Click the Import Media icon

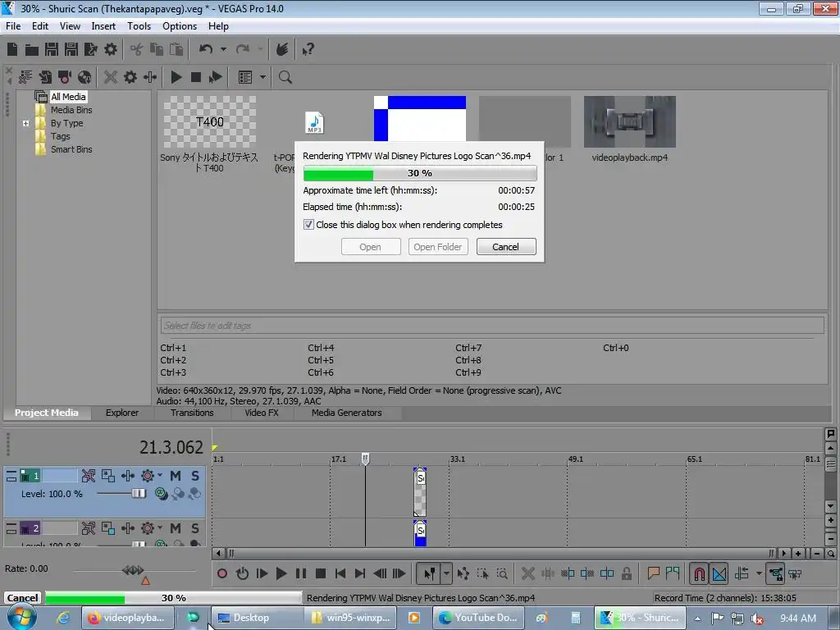click(45, 77)
